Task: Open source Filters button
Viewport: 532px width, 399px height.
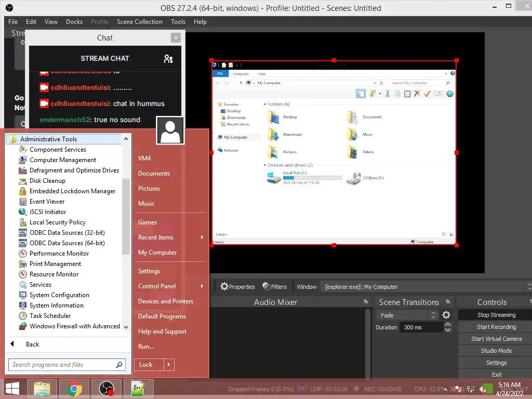Action: tap(274, 287)
